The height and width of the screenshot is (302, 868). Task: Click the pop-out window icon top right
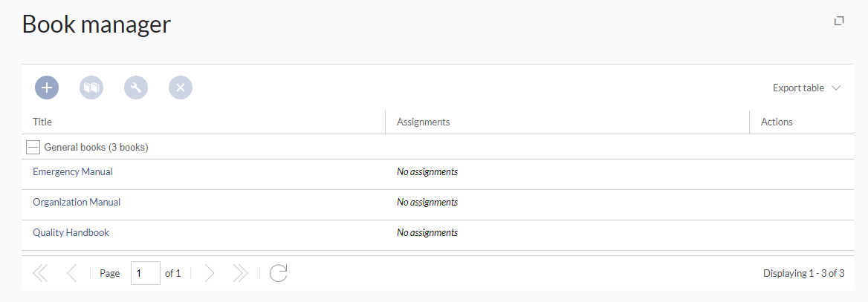839,21
